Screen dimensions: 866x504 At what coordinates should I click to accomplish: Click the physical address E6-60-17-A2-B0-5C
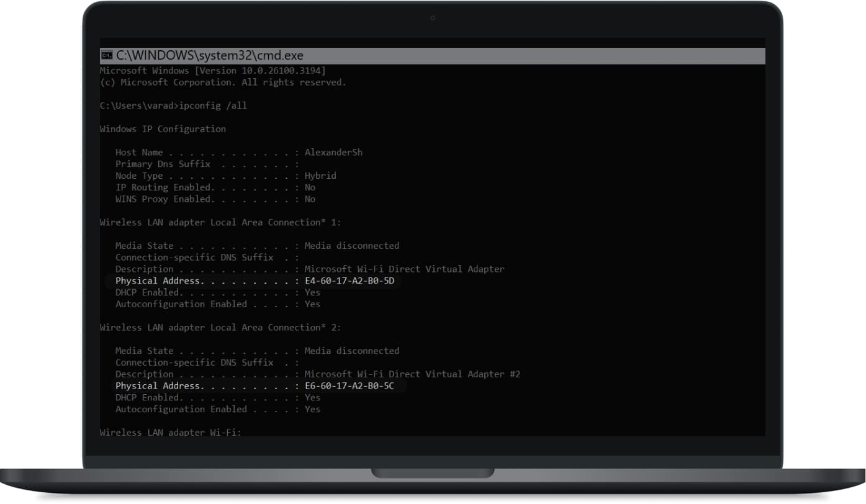[353, 386]
